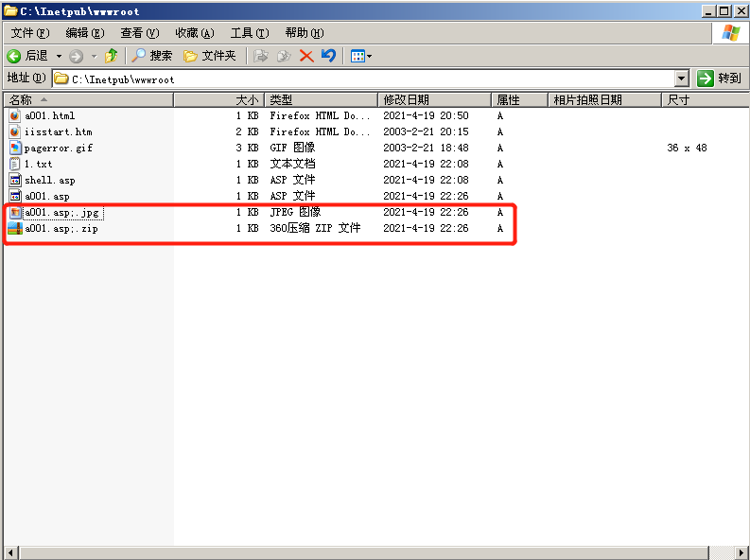Select the a001.html Firefox file icon

click(x=15, y=115)
